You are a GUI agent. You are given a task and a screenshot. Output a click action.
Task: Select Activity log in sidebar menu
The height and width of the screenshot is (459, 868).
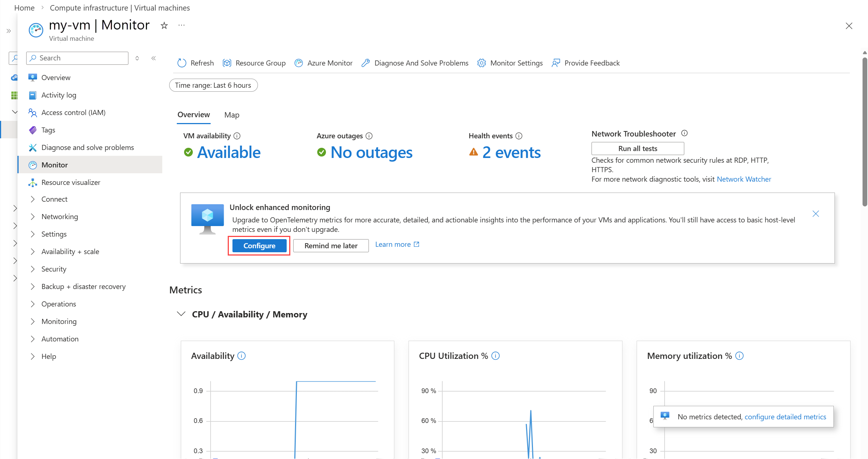(59, 95)
